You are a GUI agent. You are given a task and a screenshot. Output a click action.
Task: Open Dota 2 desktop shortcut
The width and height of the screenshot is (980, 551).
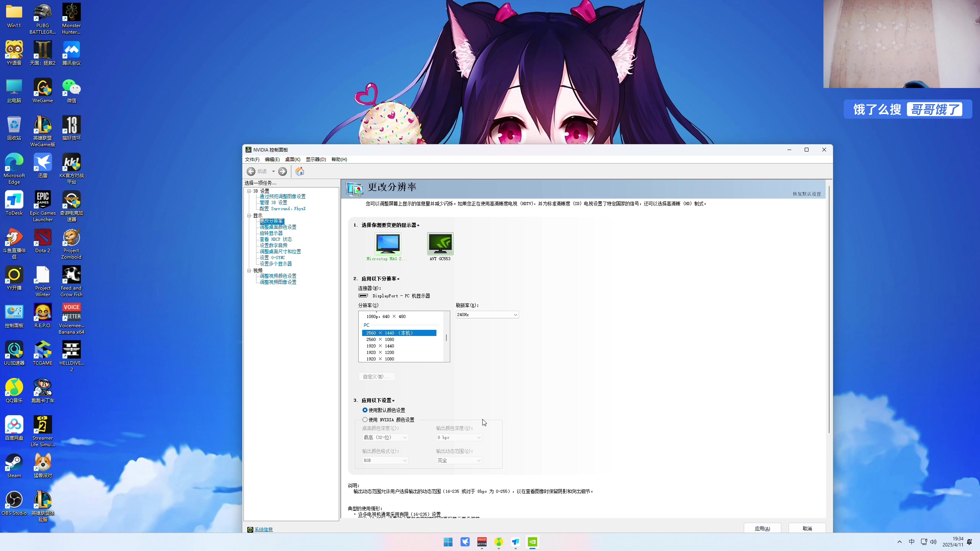[42, 241]
